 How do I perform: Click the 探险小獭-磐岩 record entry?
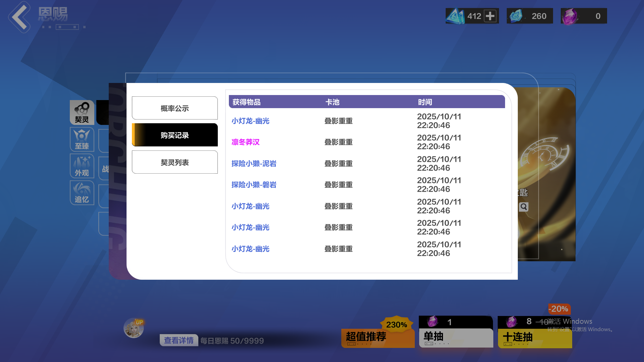pyautogui.click(x=254, y=185)
